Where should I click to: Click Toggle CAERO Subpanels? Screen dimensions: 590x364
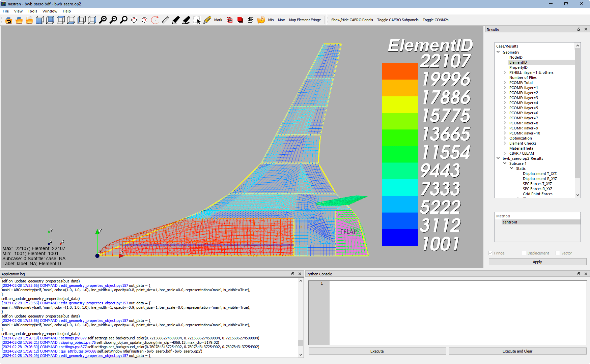(397, 20)
